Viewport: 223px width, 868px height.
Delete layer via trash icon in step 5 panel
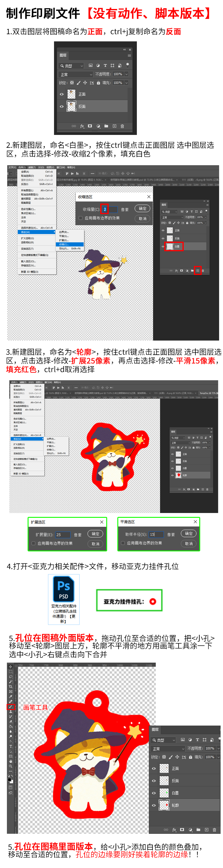click(215, 830)
